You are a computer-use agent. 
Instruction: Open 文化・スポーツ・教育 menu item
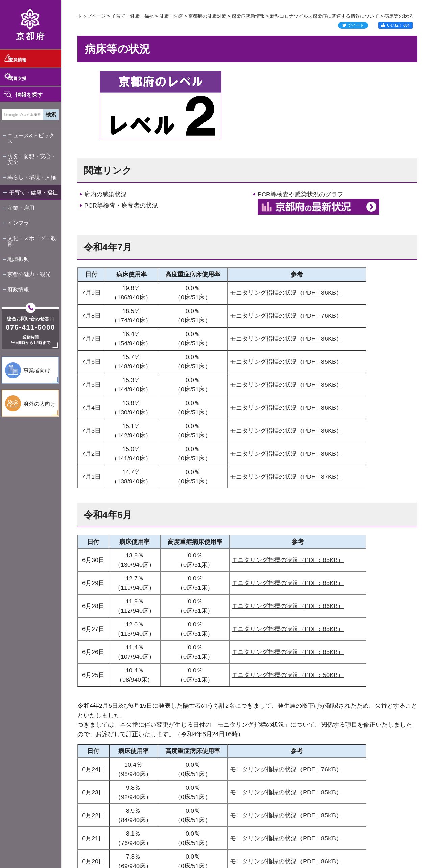(30, 241)
